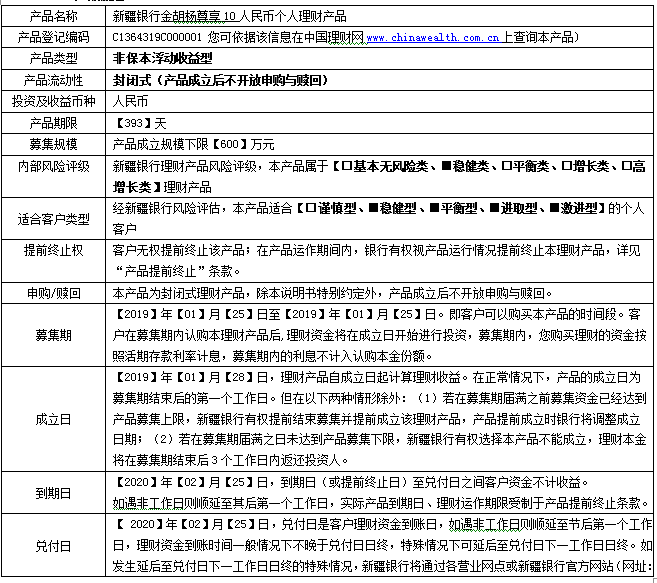Viewport: 657px width, 583px height.
Task: Click the 成立日 label cell
Action: [x=53, y=419]
